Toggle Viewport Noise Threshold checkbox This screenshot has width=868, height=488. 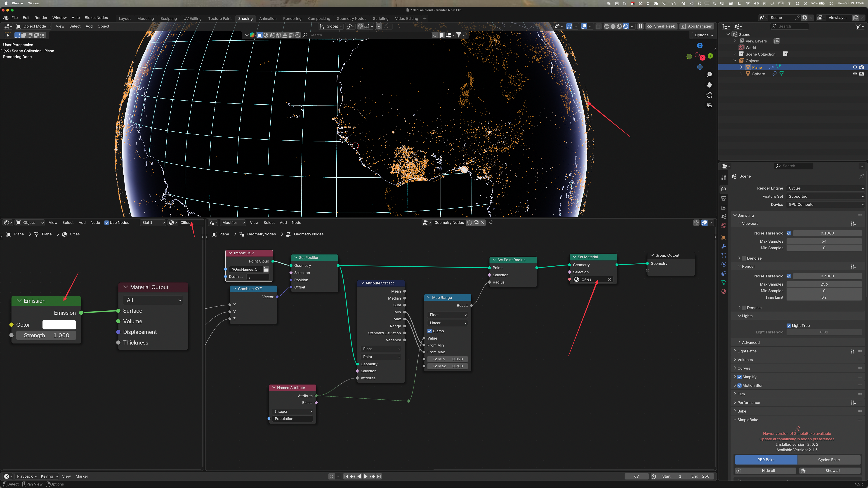tap(789, 233)
